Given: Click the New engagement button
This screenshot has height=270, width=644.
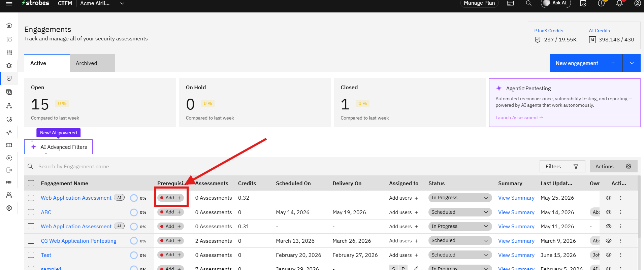Looking at the screenshot, I should [586, 63].
